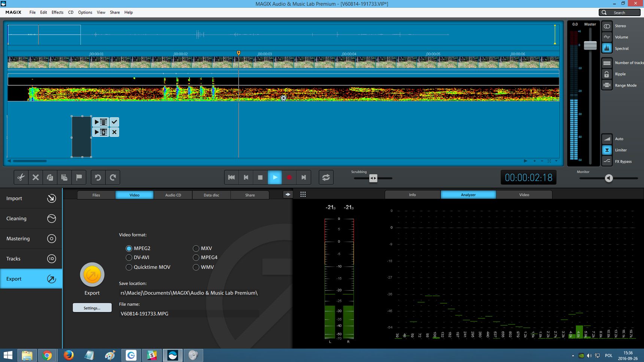Toggle the Spectral display icon
Screen dimensions: 644x362
click(607, 48)
